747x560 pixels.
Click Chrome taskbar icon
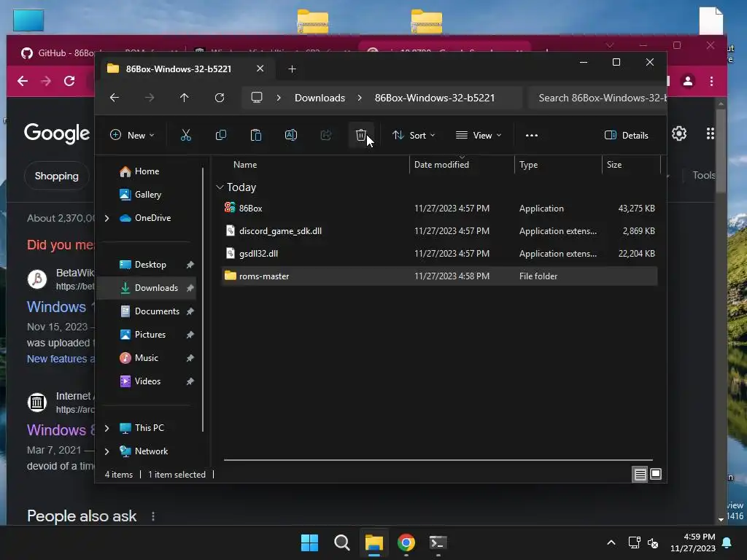pos(406,542)
